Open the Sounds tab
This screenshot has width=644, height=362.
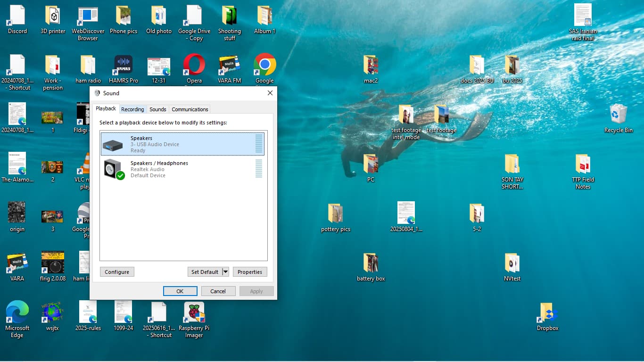click(x=157, y=109)
